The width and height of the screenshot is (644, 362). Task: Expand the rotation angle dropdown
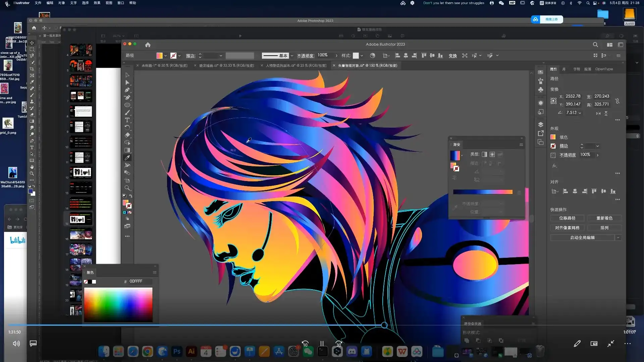[580, 113]
